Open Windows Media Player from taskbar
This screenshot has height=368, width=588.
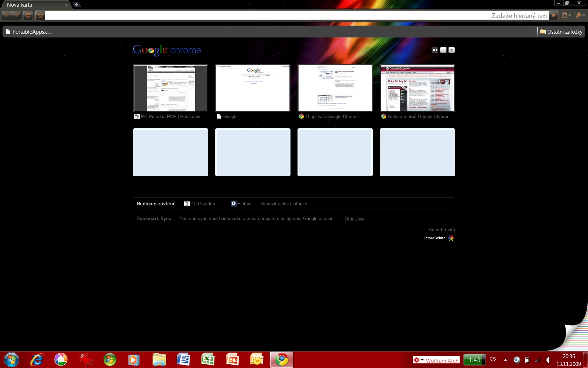pos(134,360)
